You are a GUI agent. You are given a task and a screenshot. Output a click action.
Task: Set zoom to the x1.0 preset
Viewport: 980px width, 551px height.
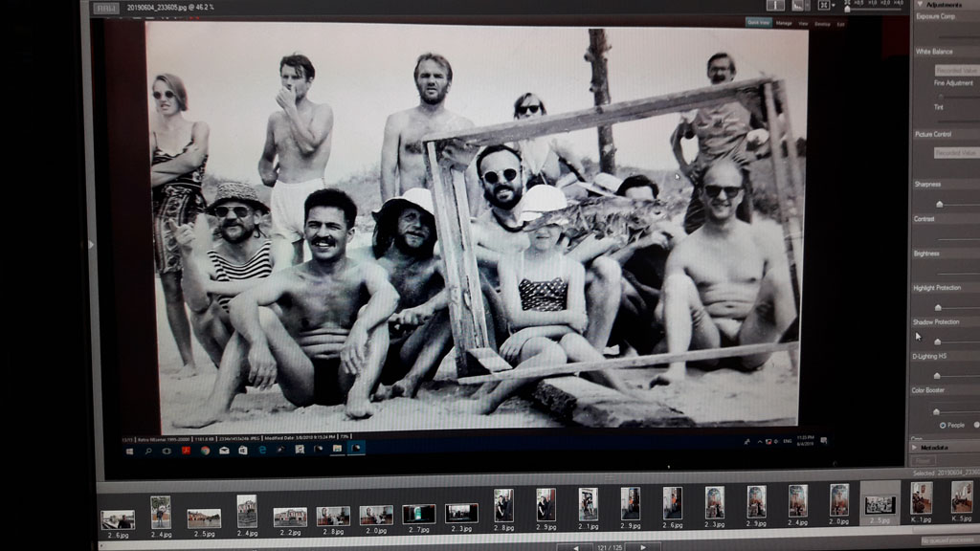point(872,3)
